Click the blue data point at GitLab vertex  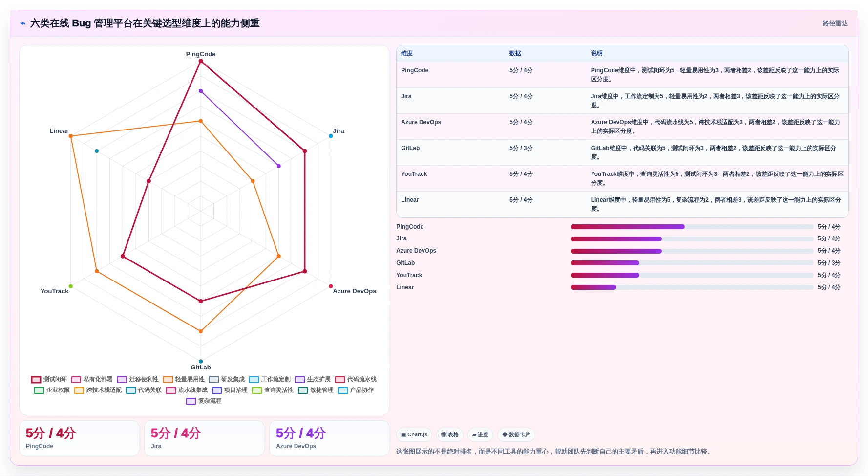tap(201, 362)
